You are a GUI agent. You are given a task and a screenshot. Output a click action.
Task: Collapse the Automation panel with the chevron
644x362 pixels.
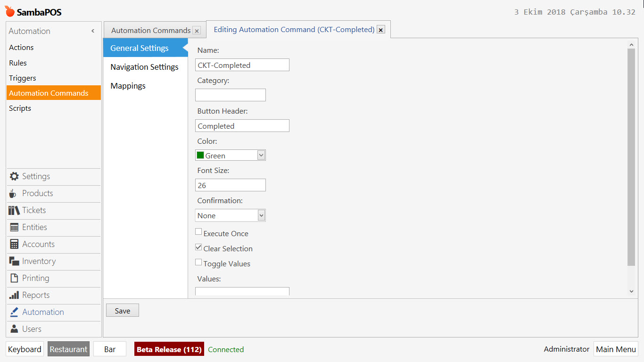[x=92, y=31]
